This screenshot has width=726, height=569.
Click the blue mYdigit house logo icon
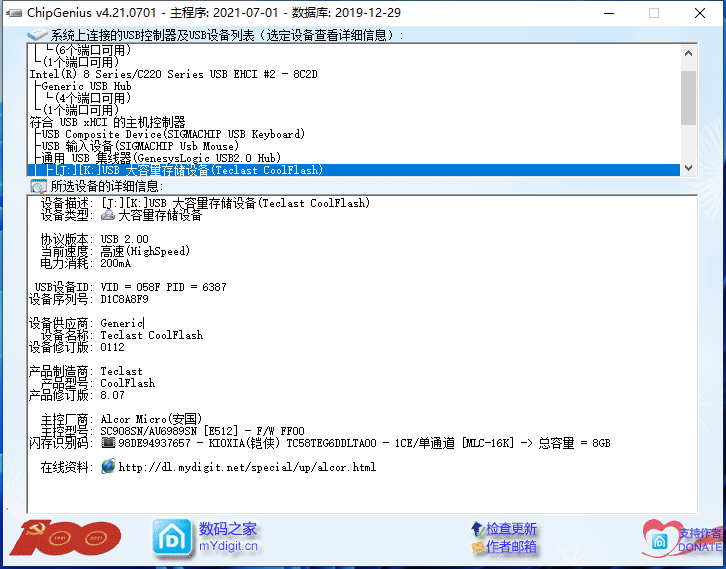pyautogui.click(x=172, y=538)
